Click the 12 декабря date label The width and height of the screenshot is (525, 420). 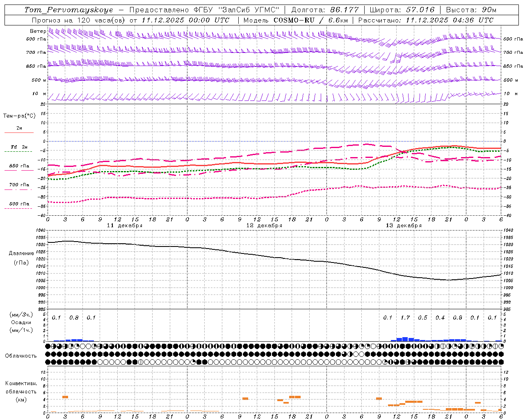coord(264,226)
